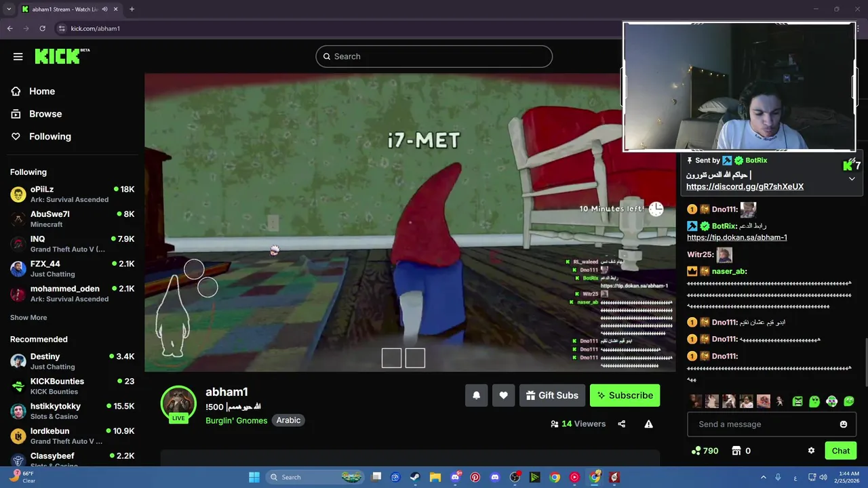Focus the Search field

pyautogui.click(x=434, y=56)
